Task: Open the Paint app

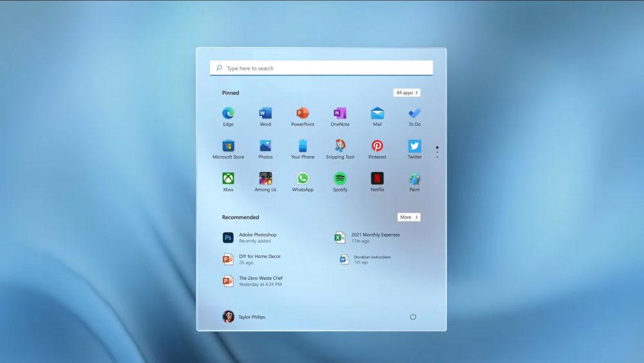Action: [x=414, y=182]
